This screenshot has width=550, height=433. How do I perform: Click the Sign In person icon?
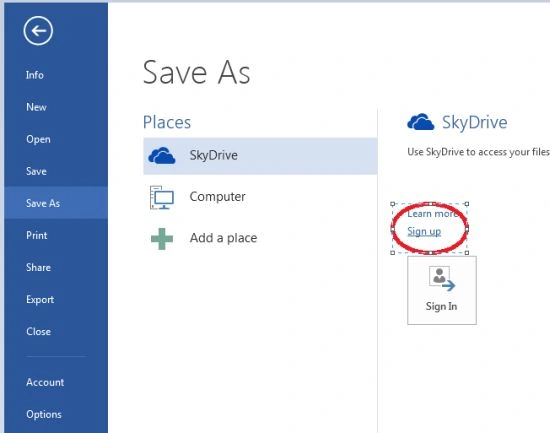[442, 279]
